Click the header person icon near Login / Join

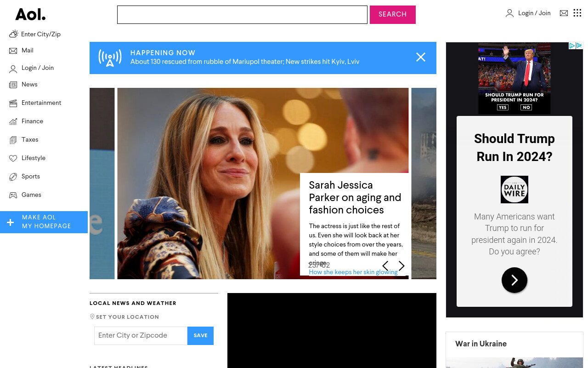[x=509, y=13]
